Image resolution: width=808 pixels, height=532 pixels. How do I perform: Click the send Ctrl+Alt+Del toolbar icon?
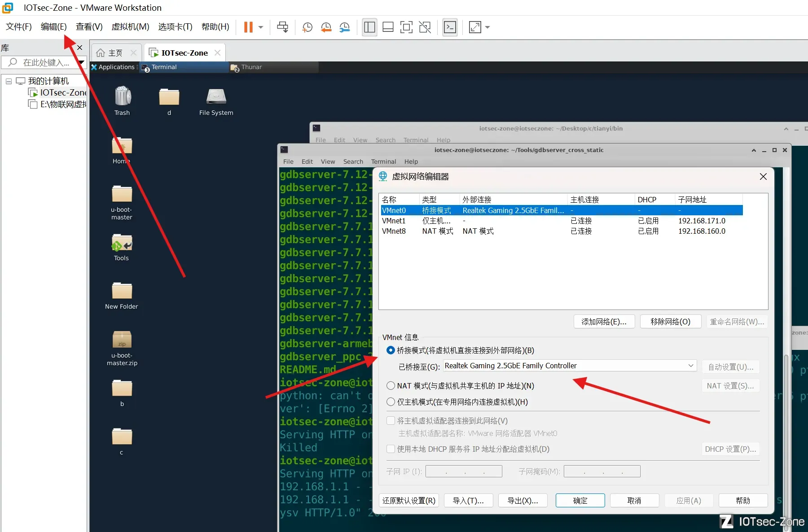tap(283, 27)
